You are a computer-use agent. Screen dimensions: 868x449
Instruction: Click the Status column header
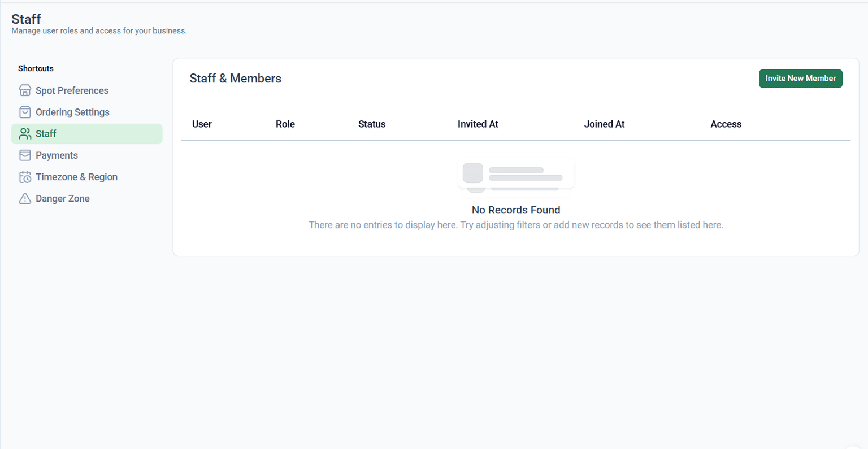click(372, 124)
